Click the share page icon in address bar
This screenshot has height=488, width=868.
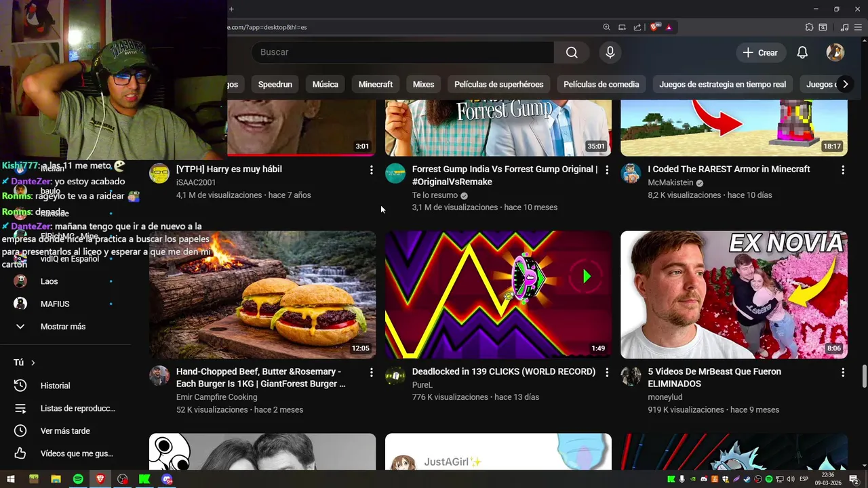coord(637,27)
